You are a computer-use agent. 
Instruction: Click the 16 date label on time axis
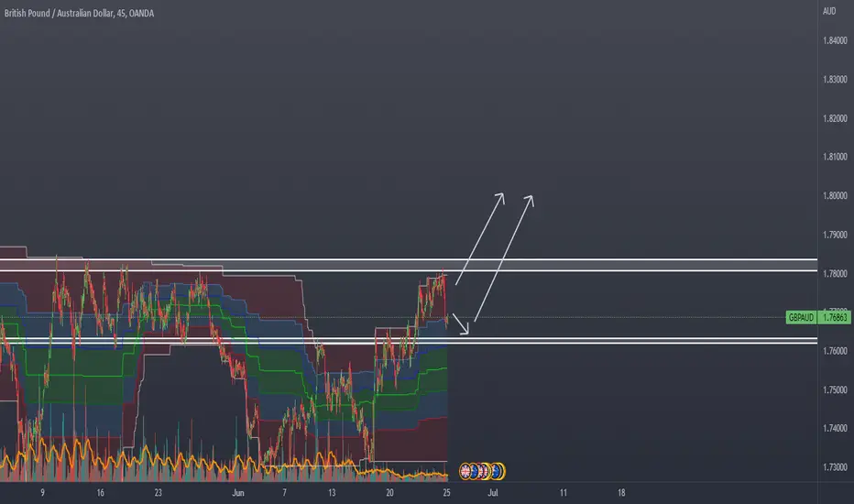100,493
